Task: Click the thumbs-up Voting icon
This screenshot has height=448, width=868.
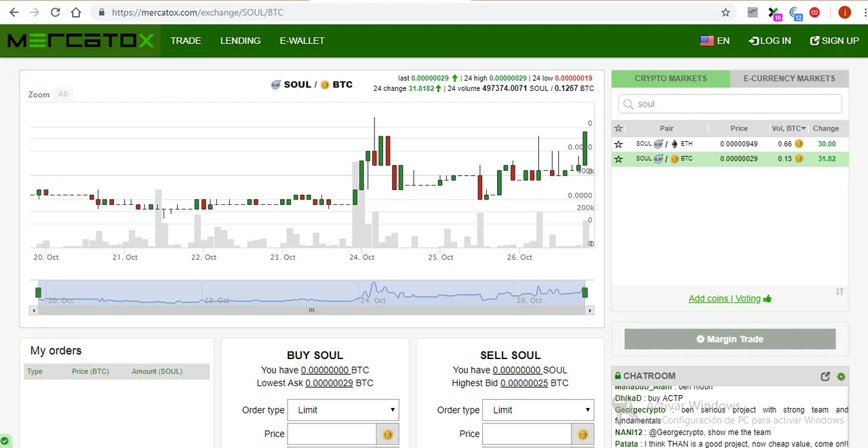Action: [767, 299]
